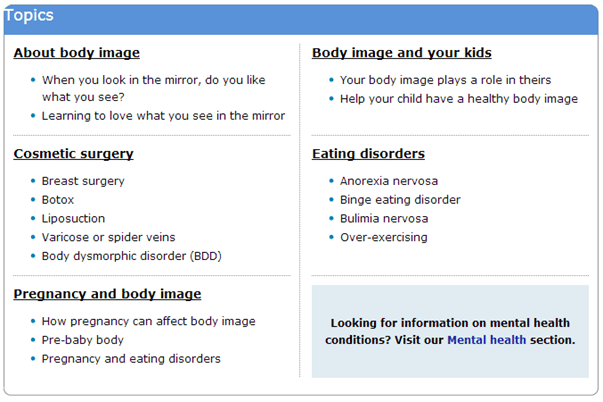Select the Breast surgery link
Image resolution: width=603 pixels, height=402 pixels.
83,181
